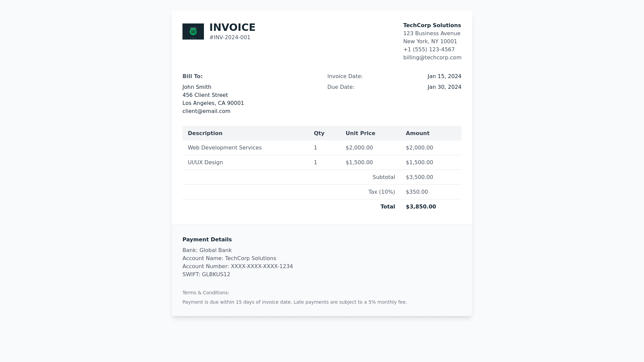Click the Payment Details heading

coord(207,240)
